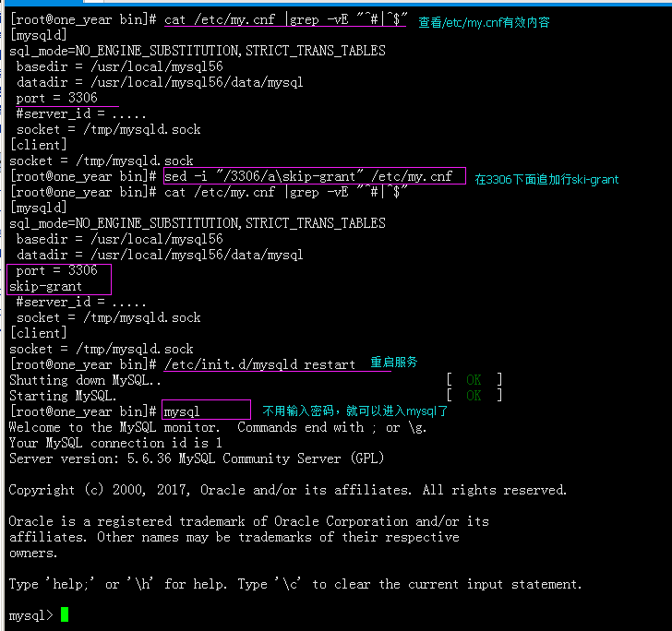This screenshot has width=672, height=631.
Task: Click the cyan "重启服务" annotation
Action: tap(394, 363)
